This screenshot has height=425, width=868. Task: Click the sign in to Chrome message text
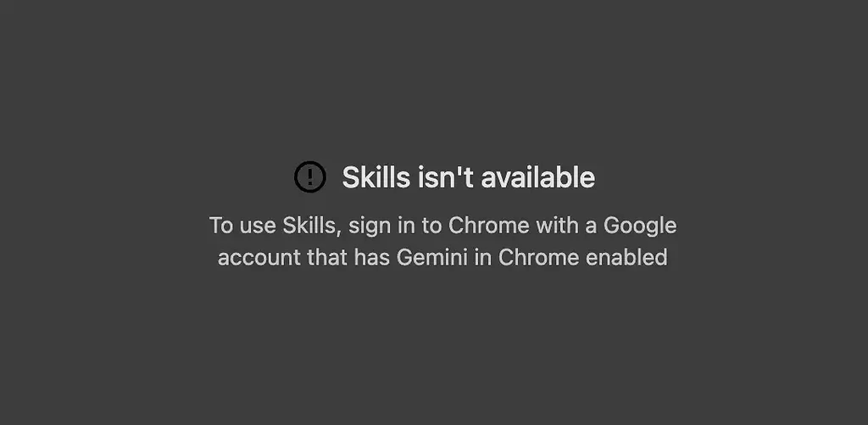click(442, 241)
